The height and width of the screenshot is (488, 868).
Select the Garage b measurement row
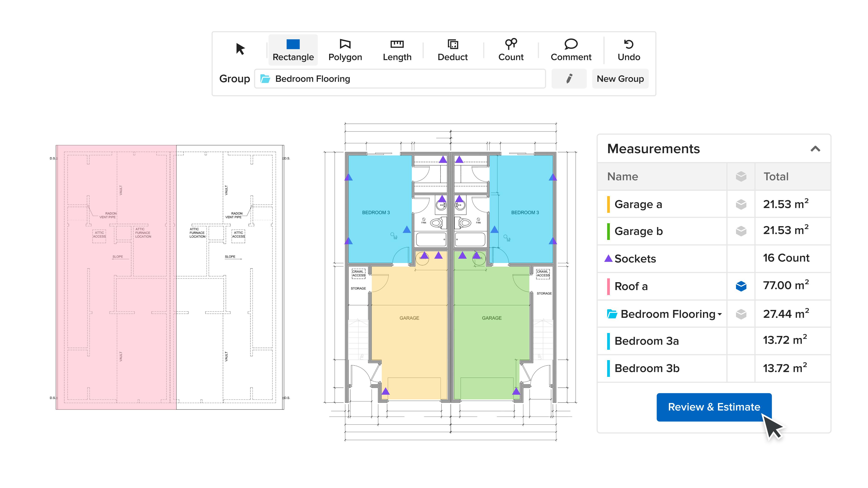[x=714, y=231]
